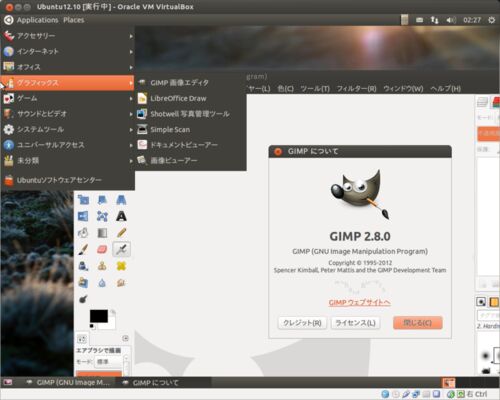The height and width of the screenshot is (400, 500).
Task: Select the highlighted Airbrush tool
Action: [x=121, y=249]
